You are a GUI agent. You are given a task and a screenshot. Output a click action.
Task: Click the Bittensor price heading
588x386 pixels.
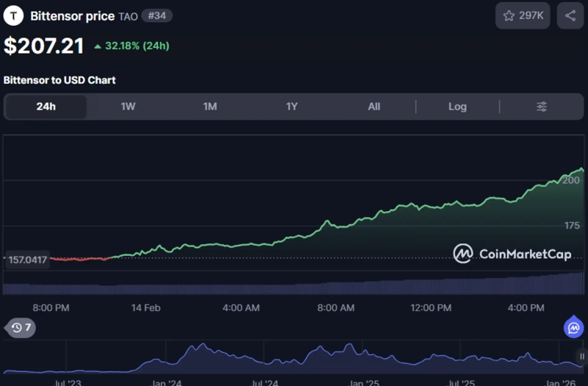[72, 15]
